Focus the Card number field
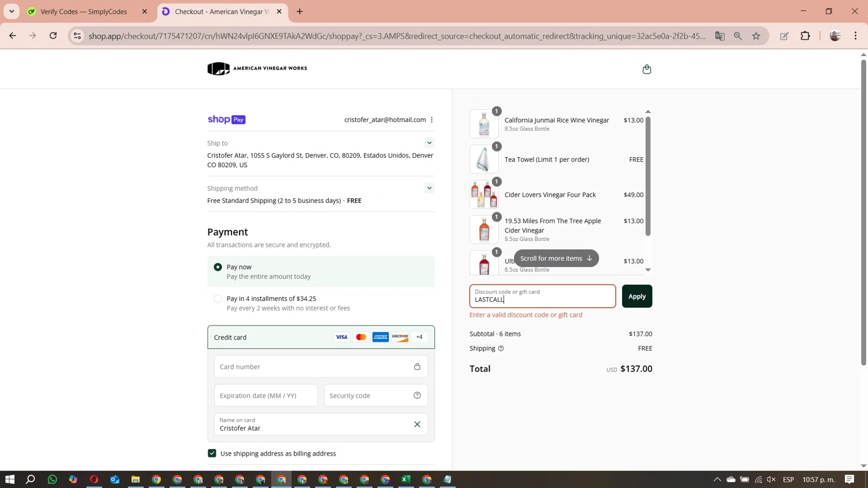 321,367
